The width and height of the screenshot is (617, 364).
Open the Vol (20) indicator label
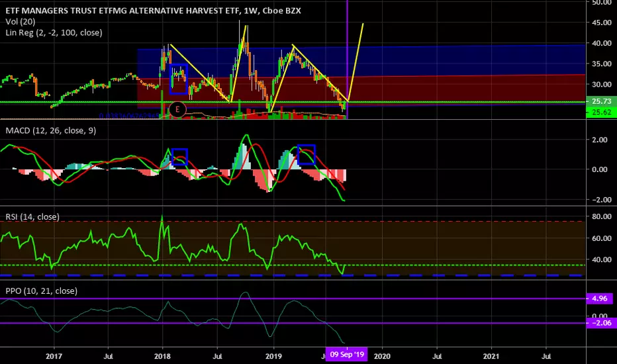[x=20, y=22]
